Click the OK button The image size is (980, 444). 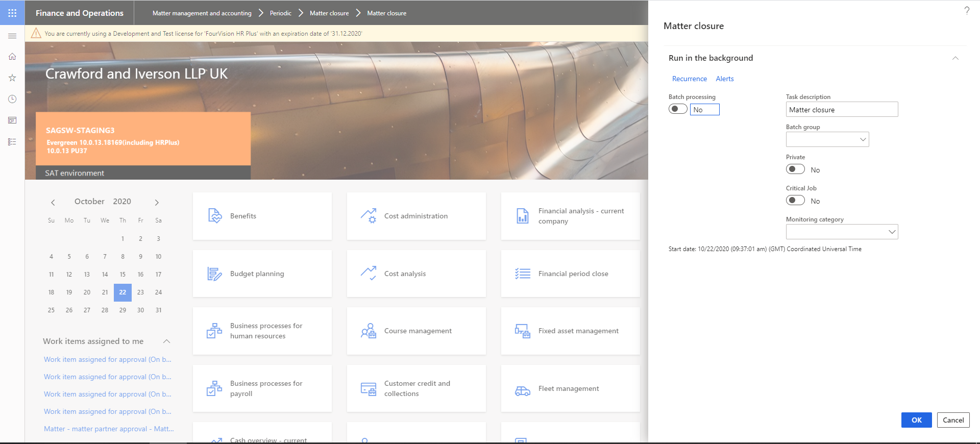pos(917,420)
